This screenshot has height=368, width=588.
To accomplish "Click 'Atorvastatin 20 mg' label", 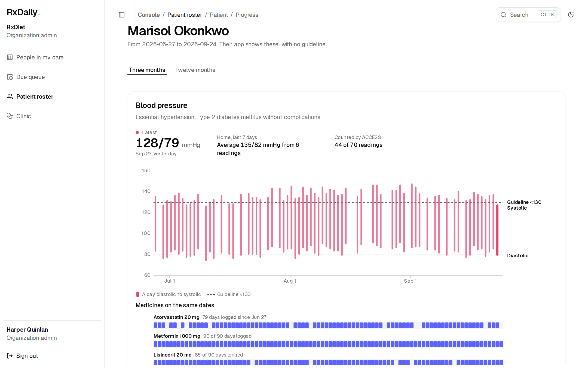I will click(x=176, y=317).
